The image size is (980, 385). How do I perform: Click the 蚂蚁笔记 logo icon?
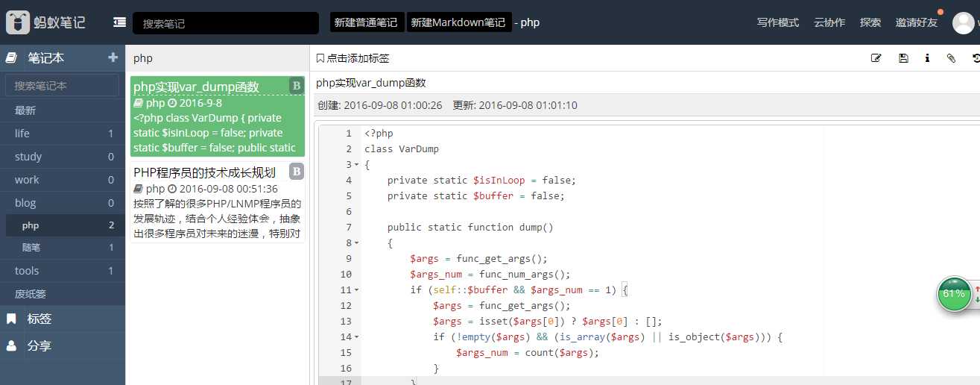pyautogui.click(x=18, y=22)
